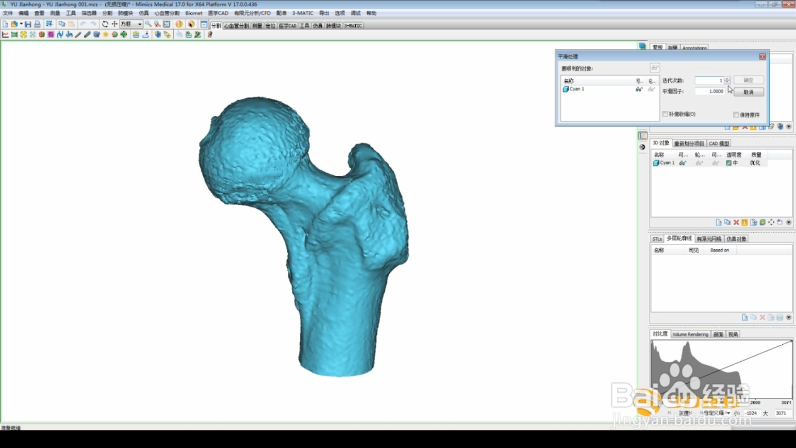
Task: Open the 帮助 menu
Action: [372, 13]
